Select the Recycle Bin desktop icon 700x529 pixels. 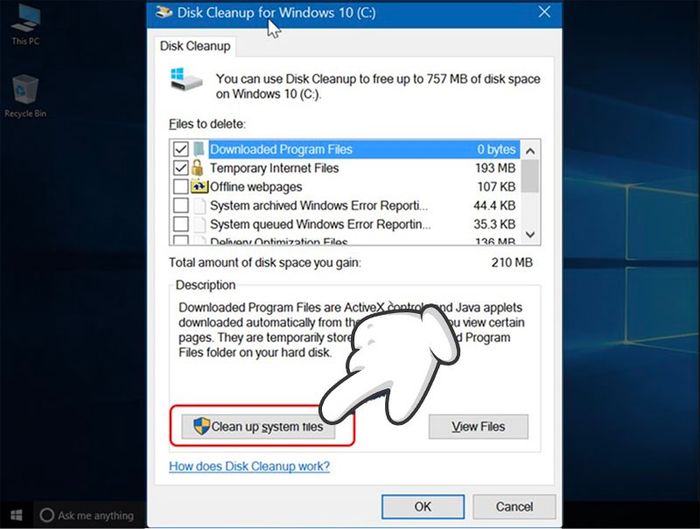click(25, 96)
